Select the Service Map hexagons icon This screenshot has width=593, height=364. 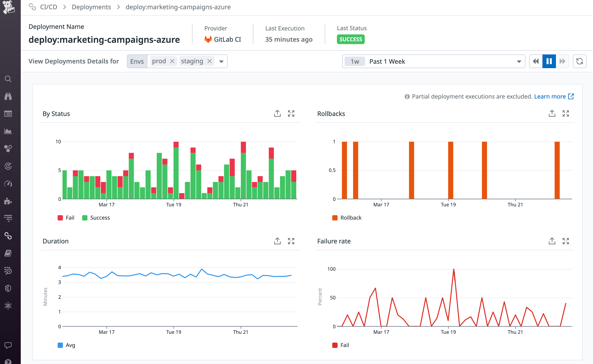click(x=8, y=148)
